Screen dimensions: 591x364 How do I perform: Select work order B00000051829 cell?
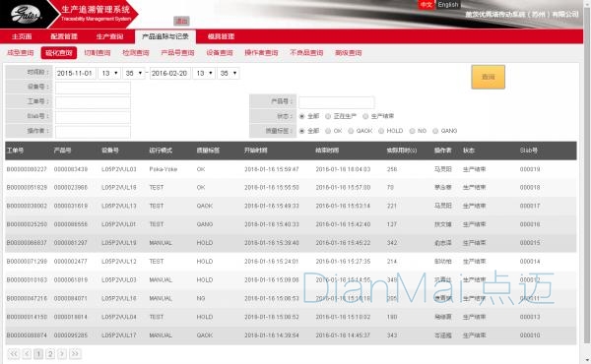click(27, 188)
